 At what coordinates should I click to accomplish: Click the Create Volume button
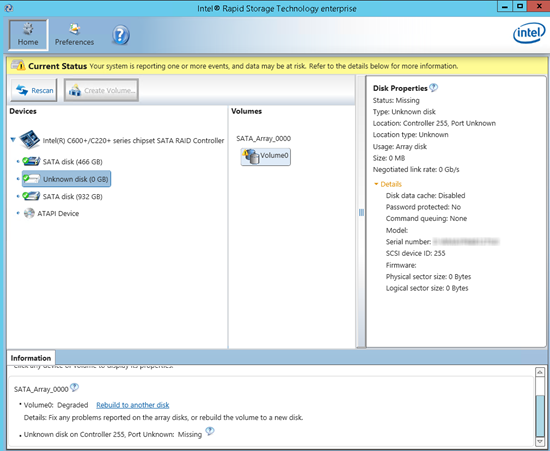(x=101, y=90)
